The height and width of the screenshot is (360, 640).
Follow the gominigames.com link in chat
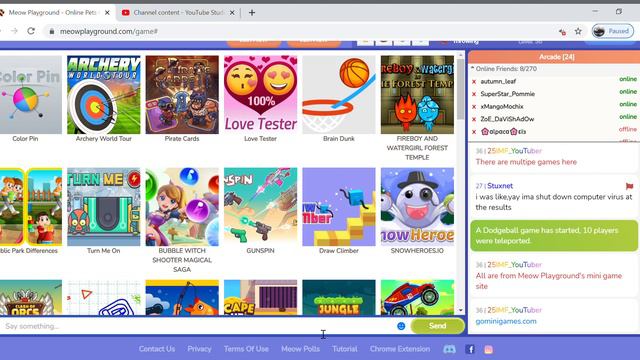(x=506, y=321)
